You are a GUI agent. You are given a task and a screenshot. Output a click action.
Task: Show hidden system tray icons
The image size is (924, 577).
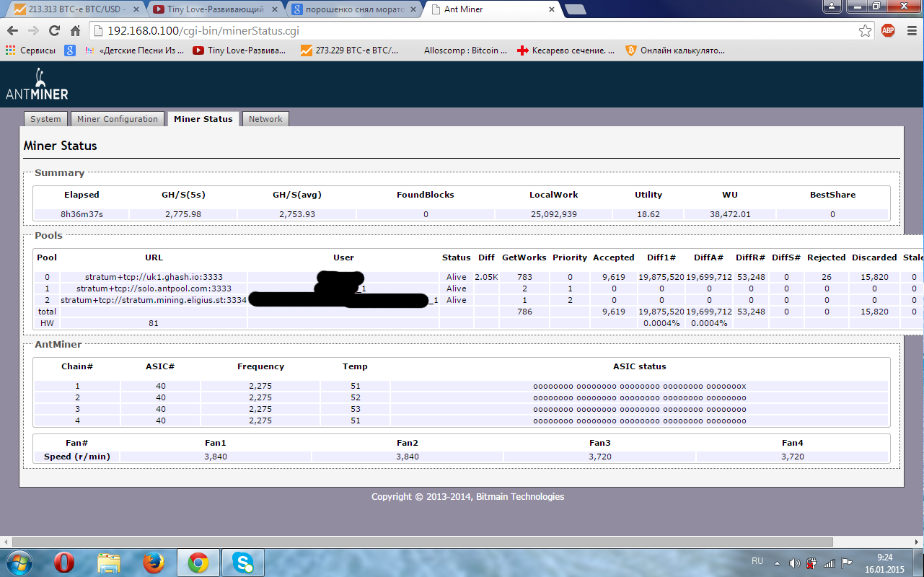coord(777,562)
